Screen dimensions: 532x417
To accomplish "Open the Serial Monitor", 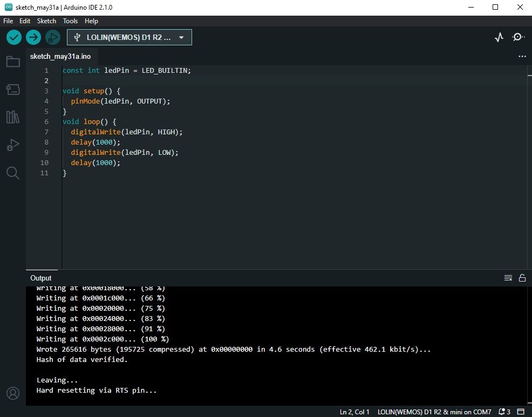I will point(518,37).
